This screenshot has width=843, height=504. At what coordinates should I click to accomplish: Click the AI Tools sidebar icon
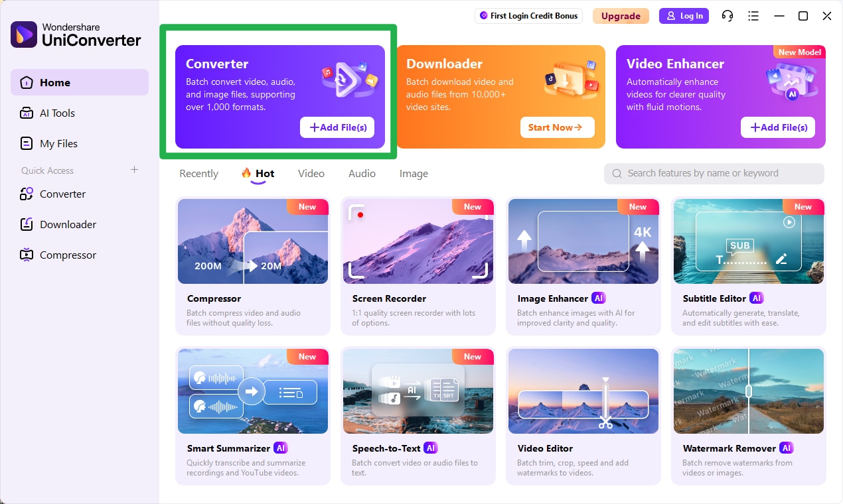[x=27, y=113]
